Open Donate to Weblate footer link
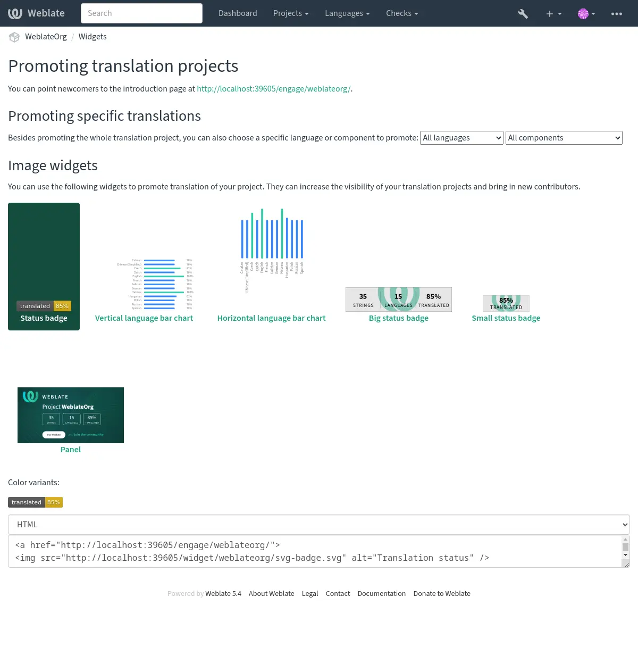 (x=442, y=594)
